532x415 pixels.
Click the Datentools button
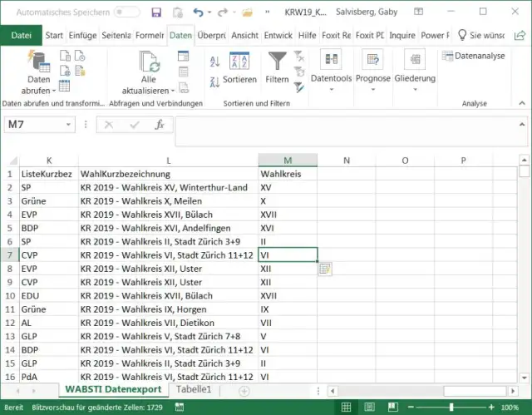(x=331, y=67)
